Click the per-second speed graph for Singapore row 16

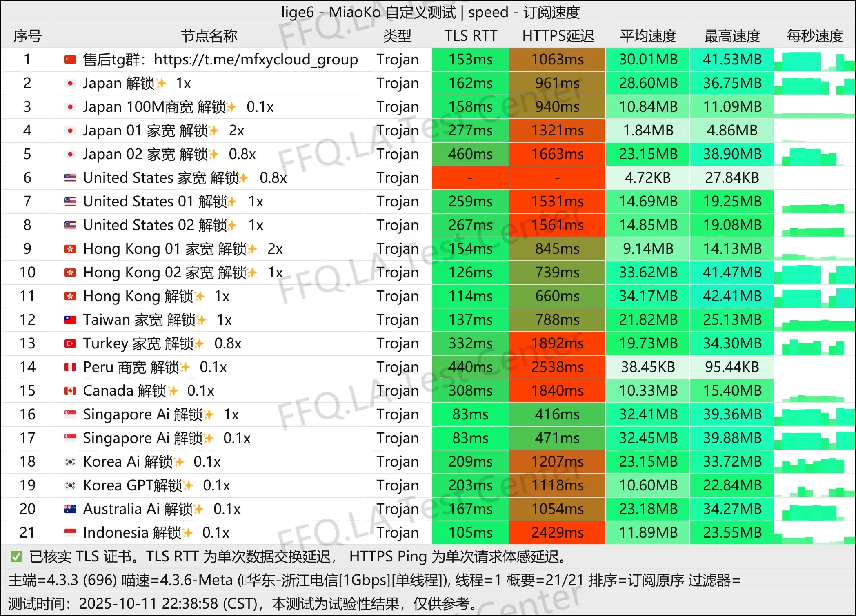pyautogui.click(x=814, y=414)
